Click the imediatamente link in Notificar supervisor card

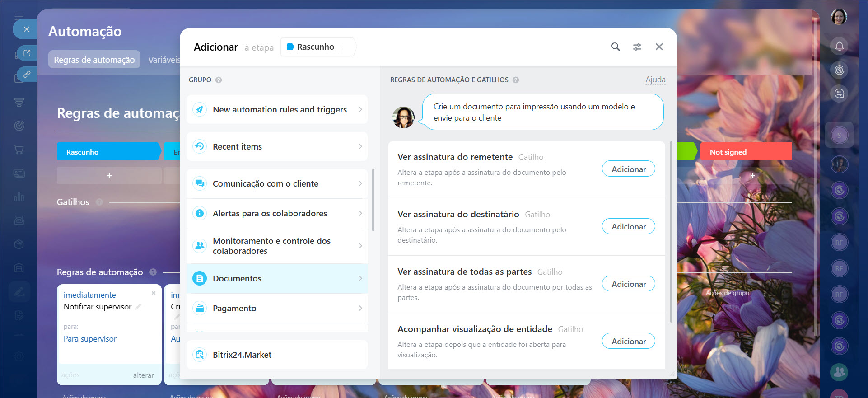(x=90, y=295)
